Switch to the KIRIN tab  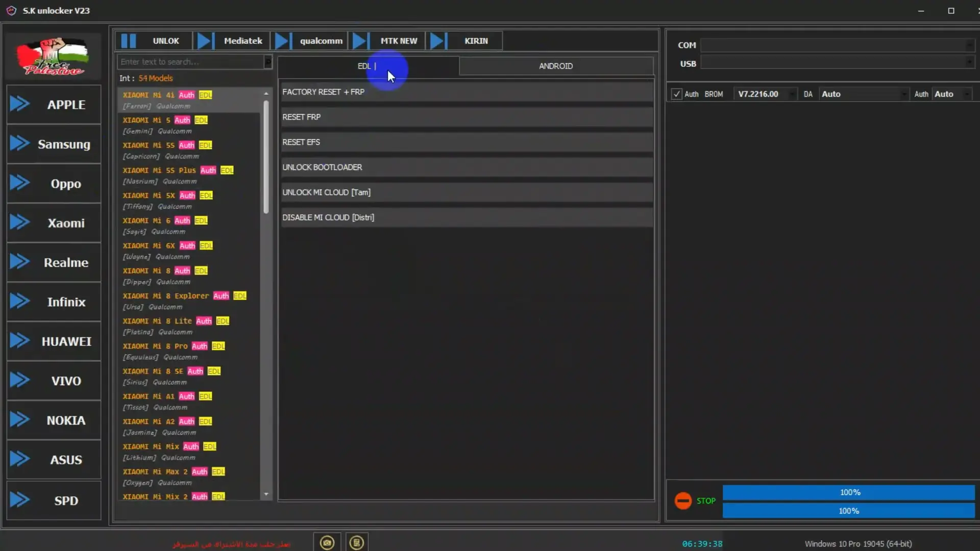(465, 41)
